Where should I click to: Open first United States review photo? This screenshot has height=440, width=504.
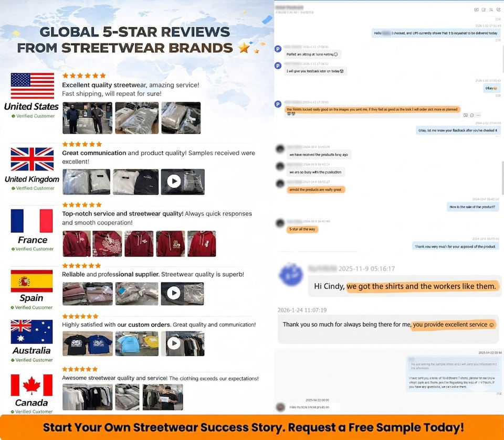pyautogui.click(x=87, y=117)
